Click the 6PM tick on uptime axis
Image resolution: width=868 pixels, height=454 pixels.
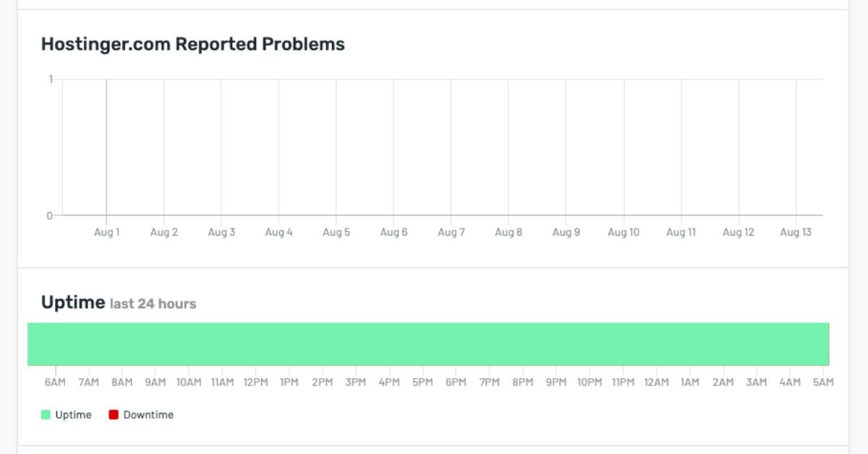pos(456,382)
